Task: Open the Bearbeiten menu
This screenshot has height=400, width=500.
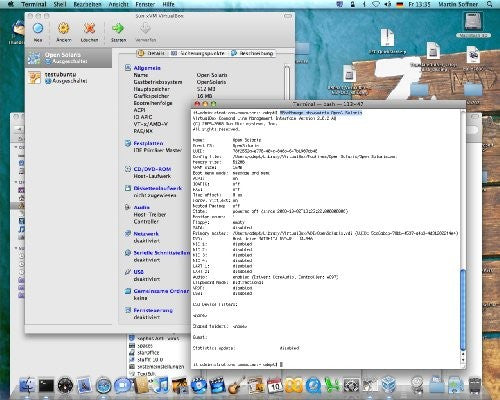Action: coord(87,4)
